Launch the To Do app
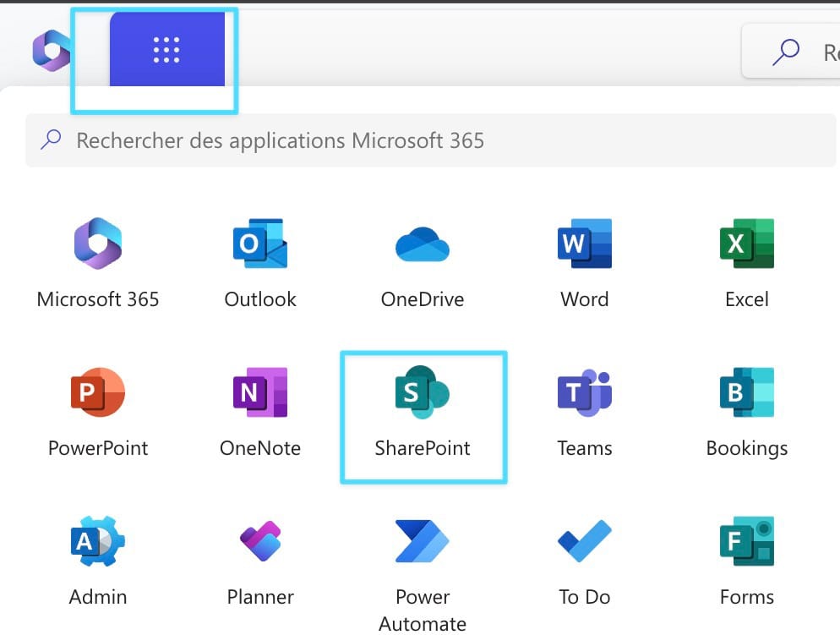840x635 pixels. coord(584,560)
